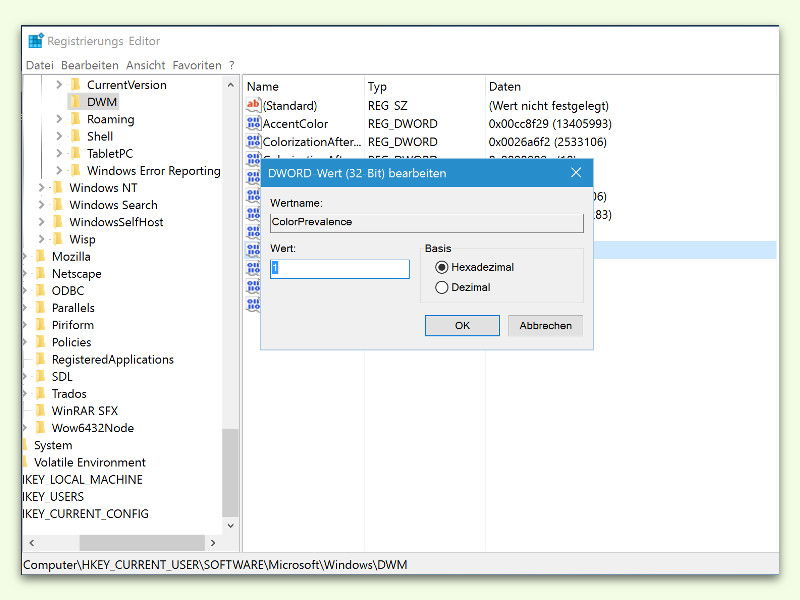Expand the Windows Error Reporting node

pos(59,170)
